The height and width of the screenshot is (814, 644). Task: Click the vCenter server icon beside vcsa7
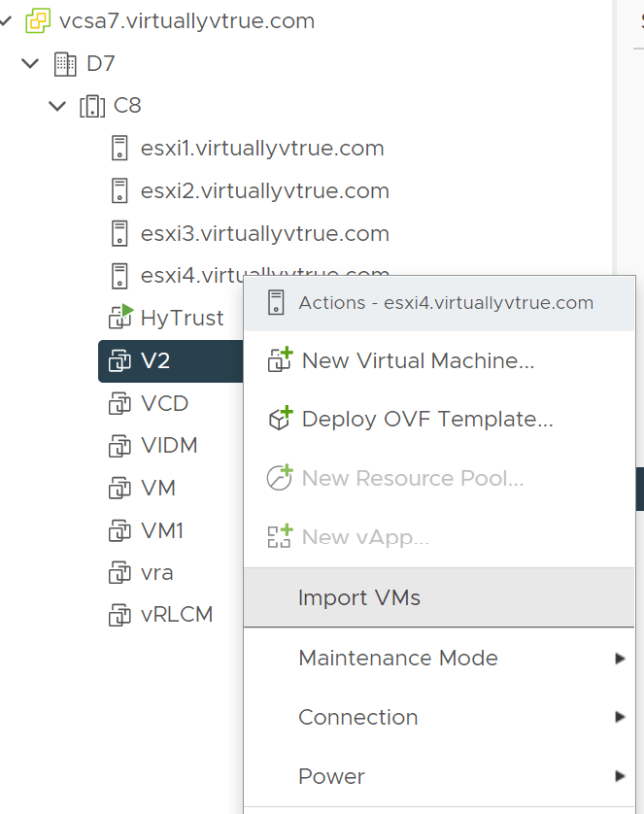click(x=39, y=20)
